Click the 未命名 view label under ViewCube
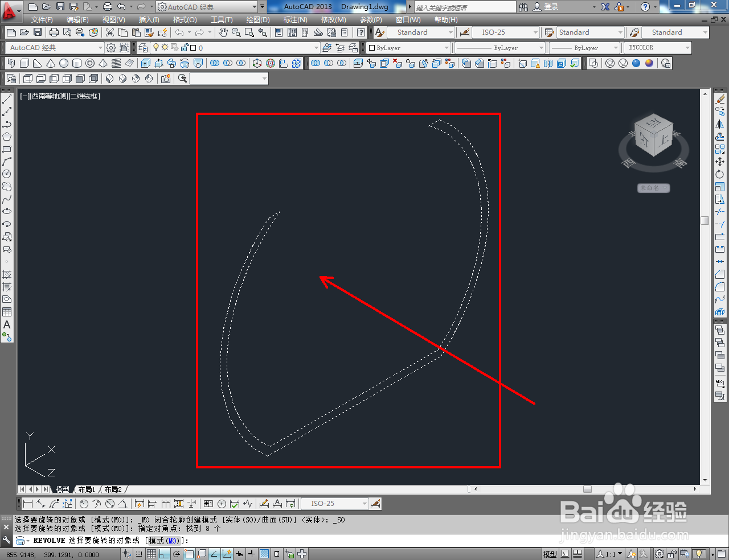The width and height of the screenshot is (729, 560). point(653,188)
